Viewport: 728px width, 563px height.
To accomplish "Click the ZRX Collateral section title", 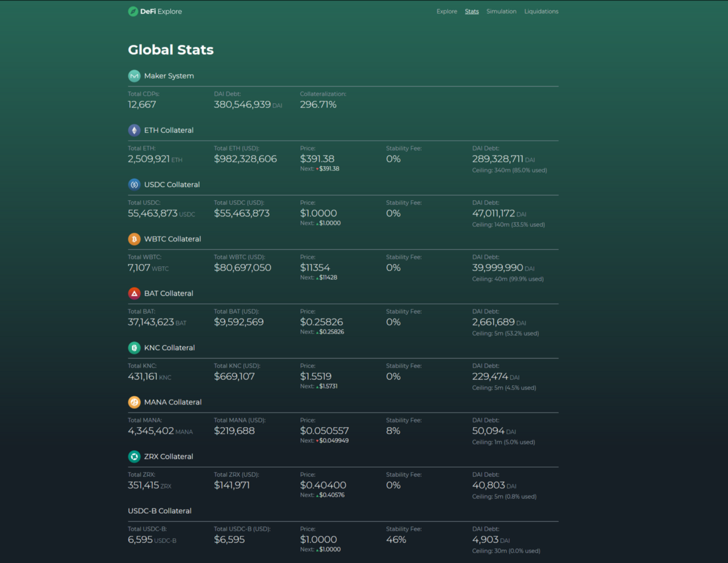I will [x=169, y=457].
